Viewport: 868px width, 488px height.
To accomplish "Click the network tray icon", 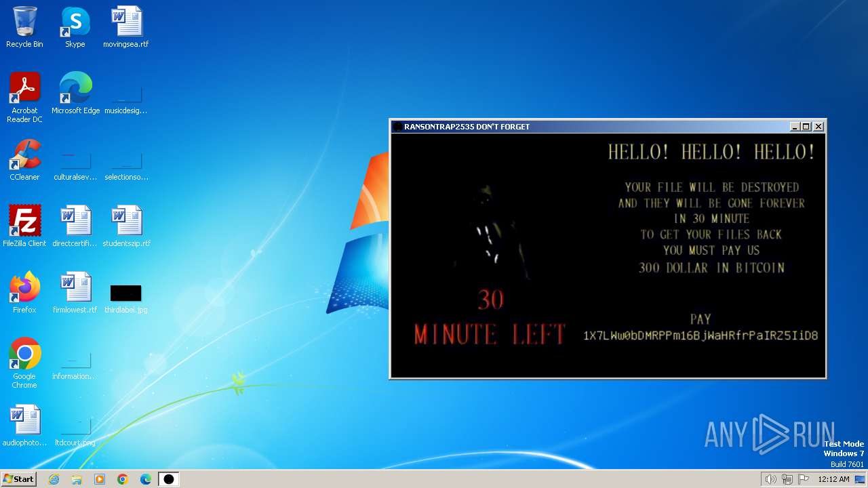I will coord(787,479).
